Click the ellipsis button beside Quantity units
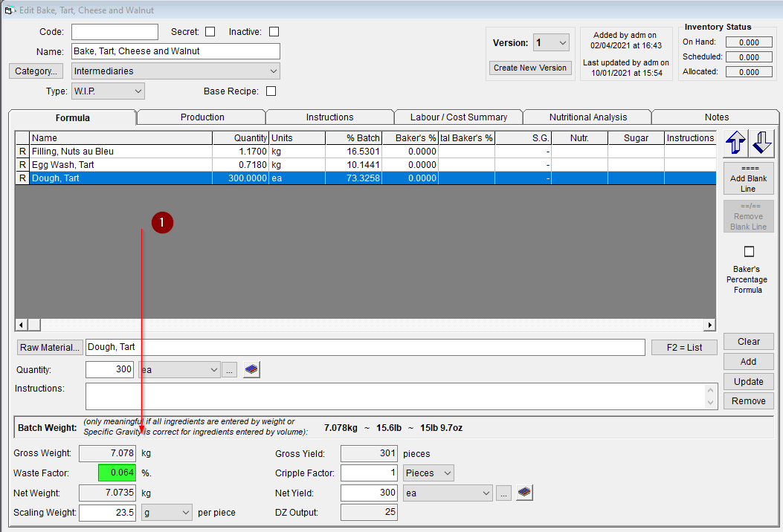Screen dimensions: 783x532 click(x=229, y=370)
